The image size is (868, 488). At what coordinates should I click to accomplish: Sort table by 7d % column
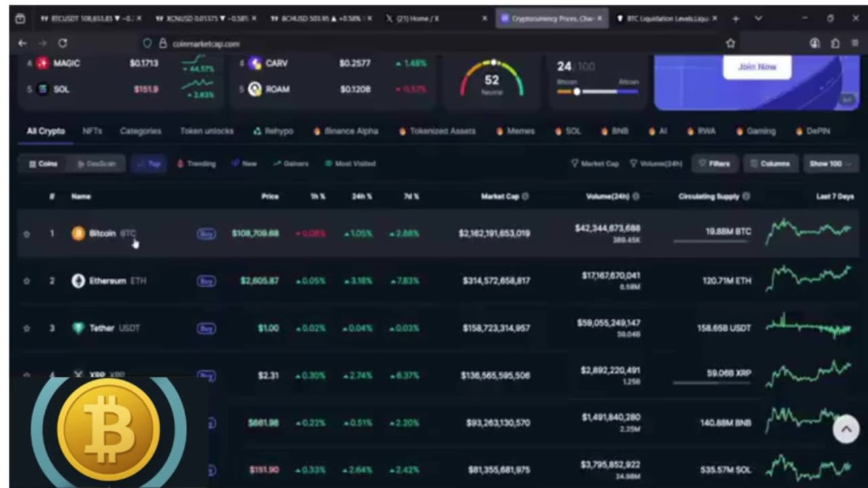coord(411,197)
